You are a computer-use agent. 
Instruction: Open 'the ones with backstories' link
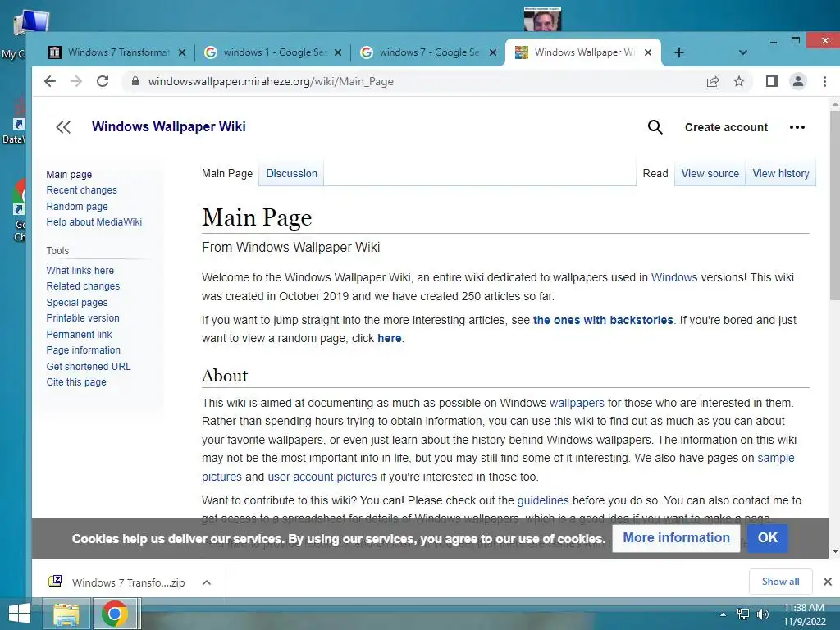pos(603,321)
